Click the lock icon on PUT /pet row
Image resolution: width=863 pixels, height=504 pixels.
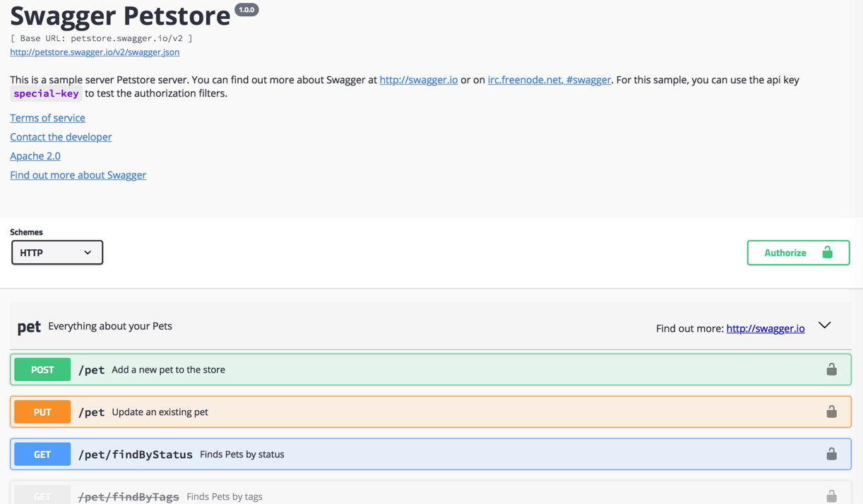coord(831,412)
